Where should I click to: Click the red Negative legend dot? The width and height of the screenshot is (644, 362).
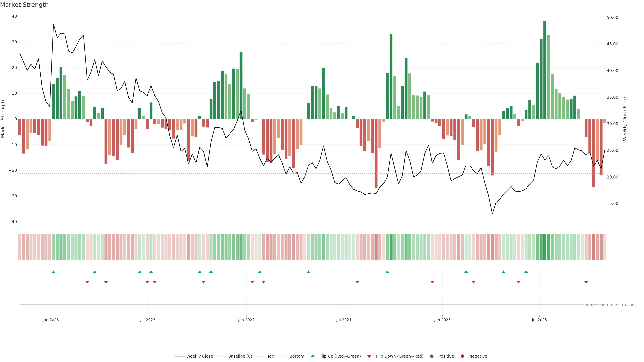(462, 356)
